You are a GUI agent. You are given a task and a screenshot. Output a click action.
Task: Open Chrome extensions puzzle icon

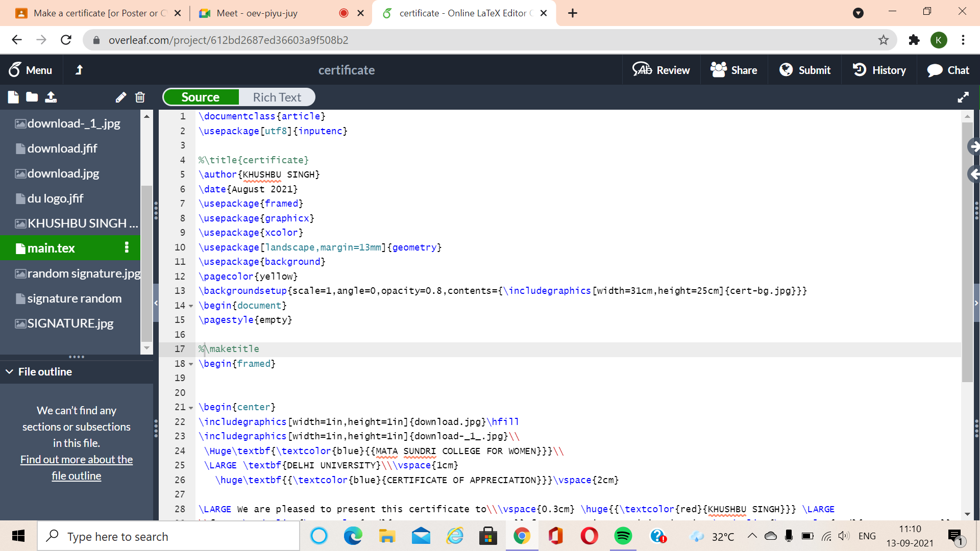914,40
